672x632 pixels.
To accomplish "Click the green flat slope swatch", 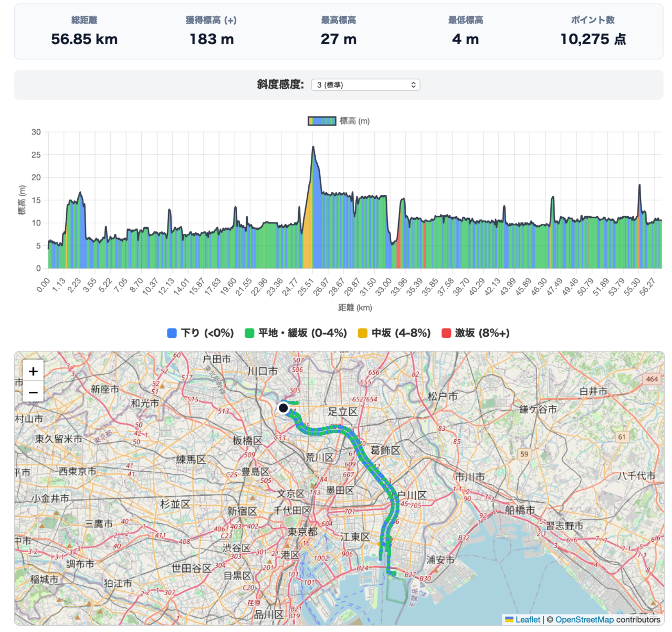I will tap(249, 333).
